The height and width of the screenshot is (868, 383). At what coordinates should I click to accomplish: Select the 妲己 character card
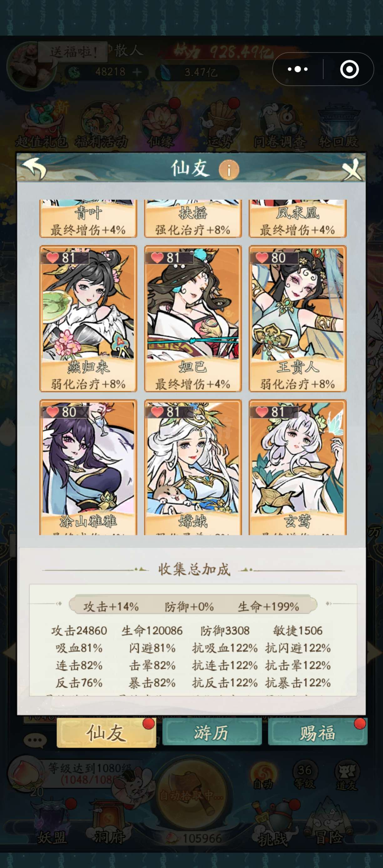(x=193, y=319)
